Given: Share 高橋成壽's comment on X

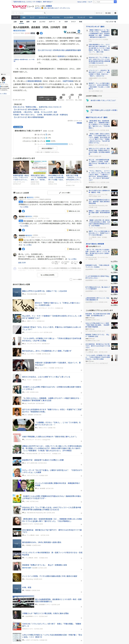Looking at the screenshot, I should (20, 249).
